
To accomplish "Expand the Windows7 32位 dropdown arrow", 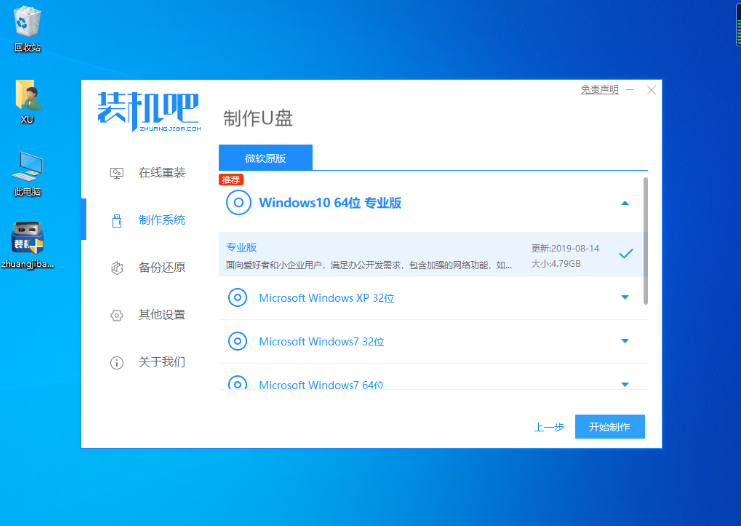I will [625, 341].
